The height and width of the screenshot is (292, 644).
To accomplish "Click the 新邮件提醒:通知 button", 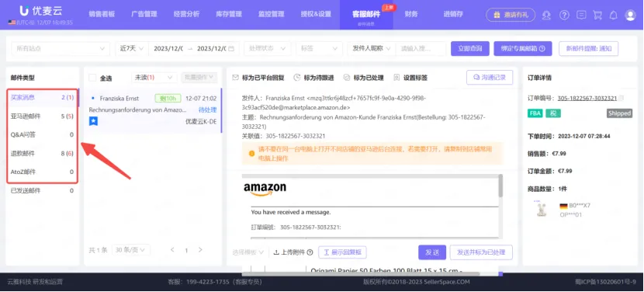I will coord(589,48).
